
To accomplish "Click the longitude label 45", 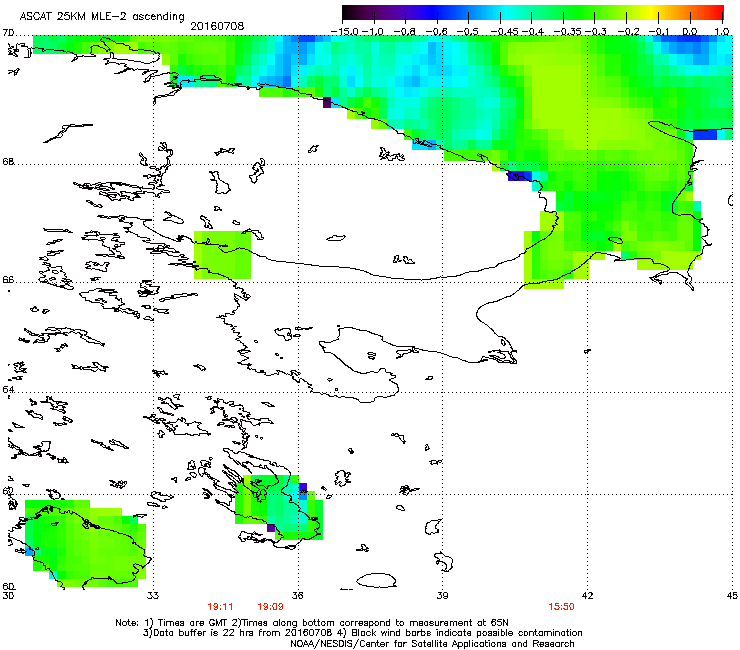I will tap(732, 596).
